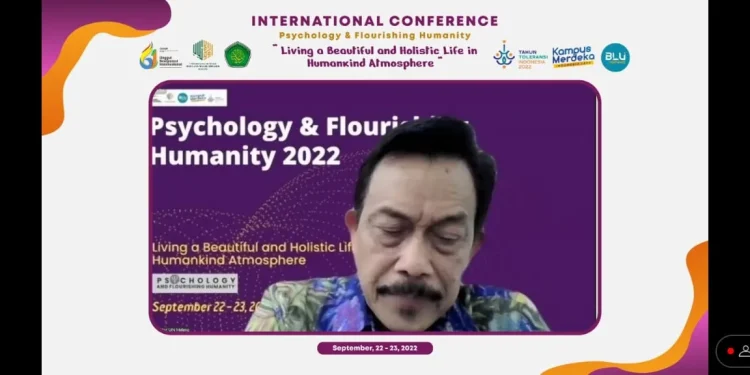The height and width of the screenshot is (375, 750).
Task: Click the gold "Psychology & Flourishing Humanity" subtitle
Action: (375, 35)
